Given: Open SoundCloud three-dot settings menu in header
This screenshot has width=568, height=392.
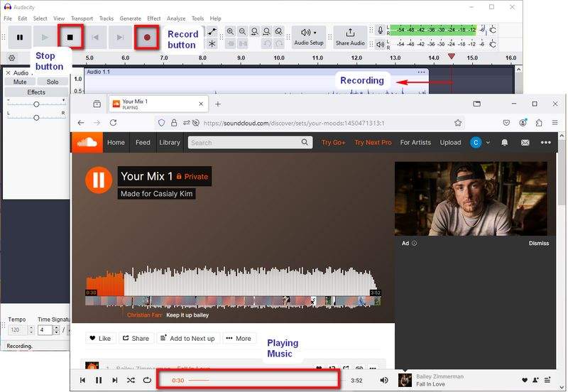Looking at the screenshot, I should (x=545, y=142).
